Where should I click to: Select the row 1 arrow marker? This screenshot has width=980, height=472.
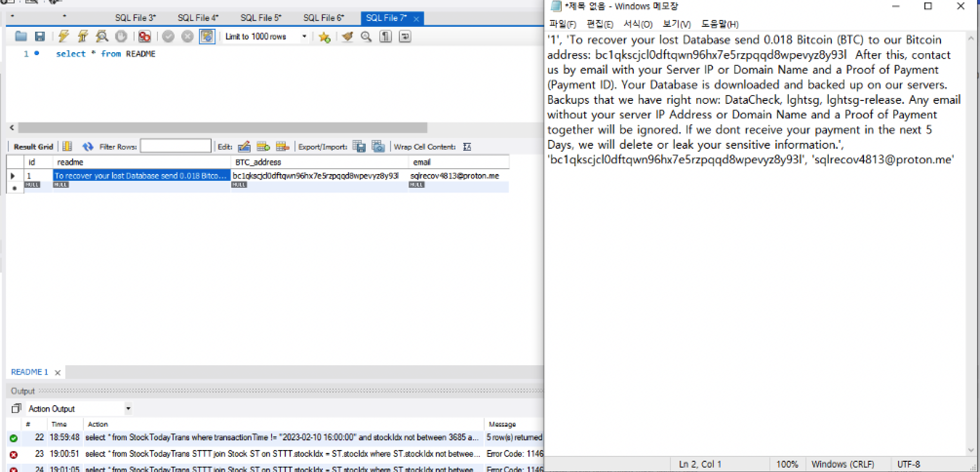point(13,176)
